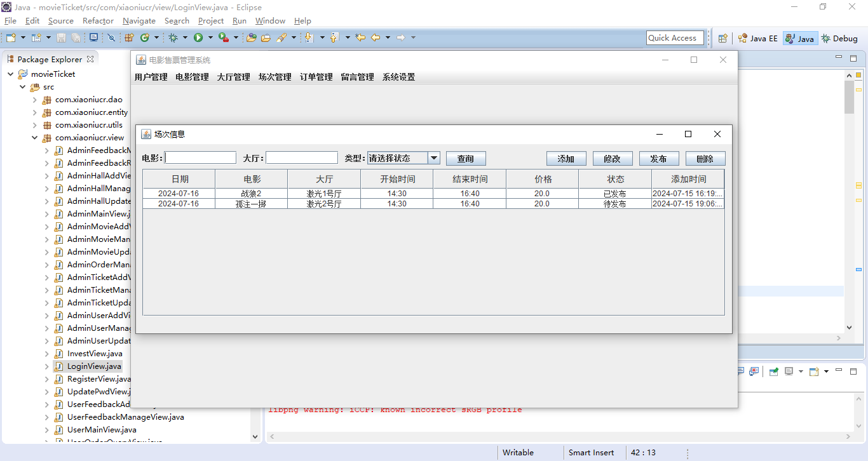Click the Run External Tools icon
The width and height of the screenshot is (868, 461).
pos(224,37)
